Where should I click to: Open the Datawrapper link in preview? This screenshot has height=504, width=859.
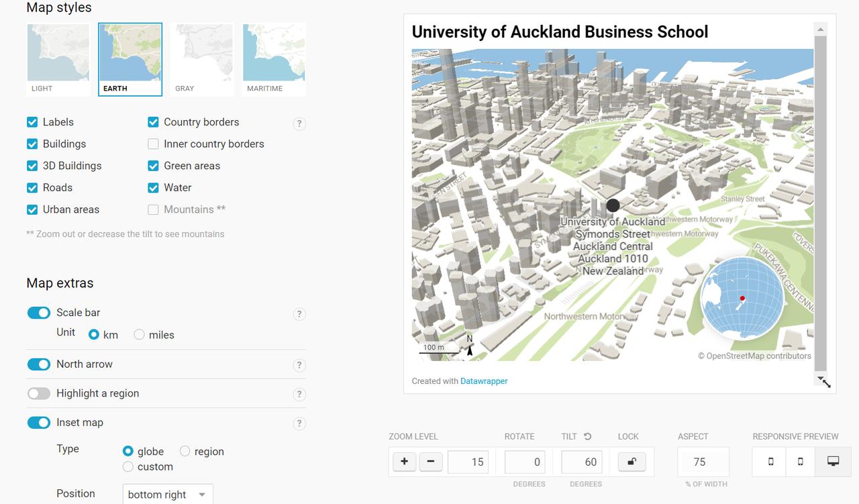click(484, 381)
